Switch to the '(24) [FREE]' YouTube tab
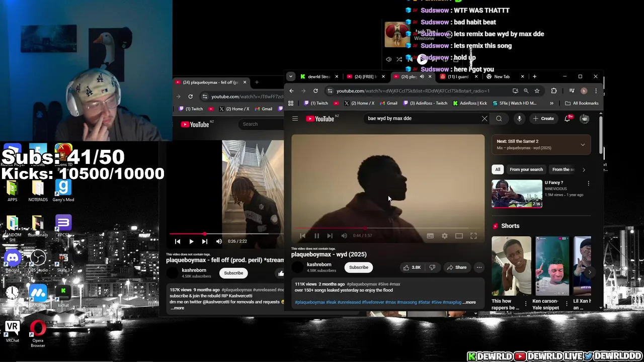 (366, 77)
